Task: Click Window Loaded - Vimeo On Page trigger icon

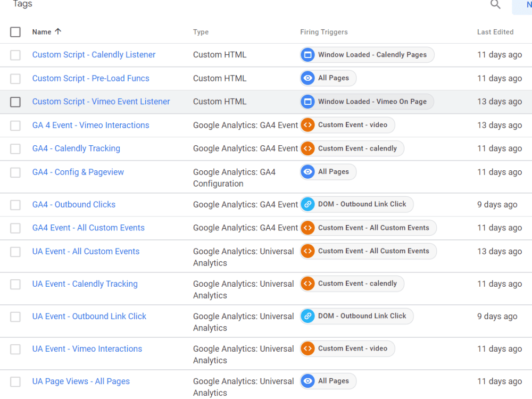Action: (x=307, y=102)
